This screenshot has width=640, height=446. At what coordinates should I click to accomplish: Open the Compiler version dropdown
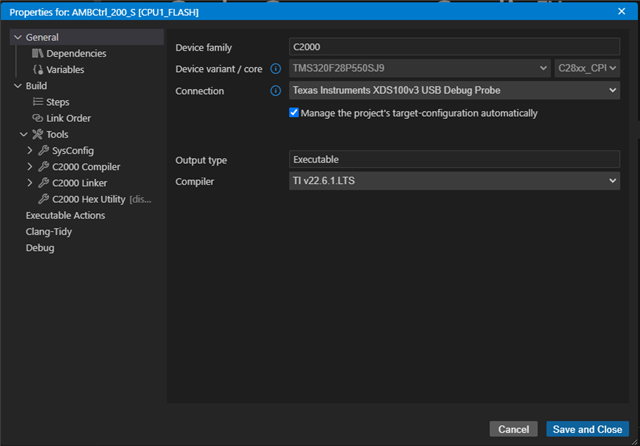454,181
